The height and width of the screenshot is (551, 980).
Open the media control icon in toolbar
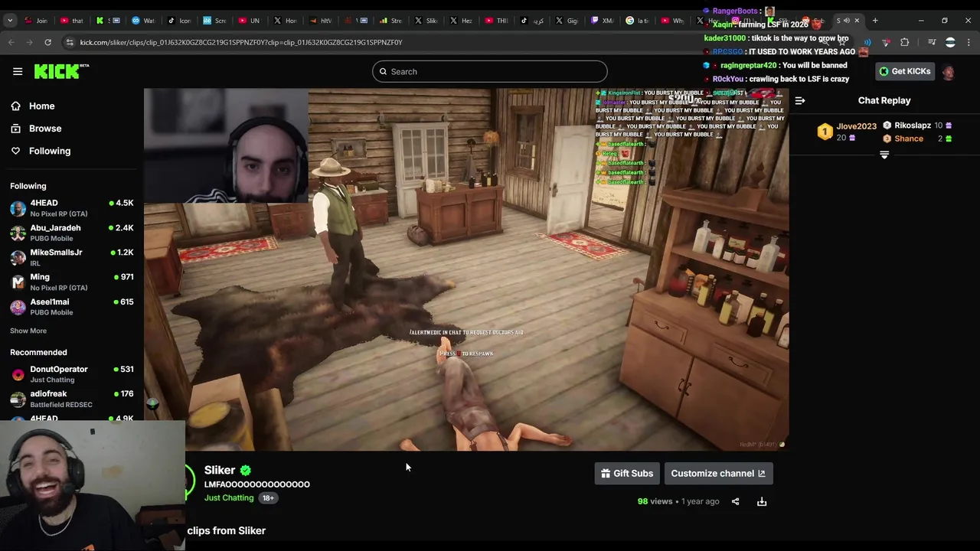[931, 42]
